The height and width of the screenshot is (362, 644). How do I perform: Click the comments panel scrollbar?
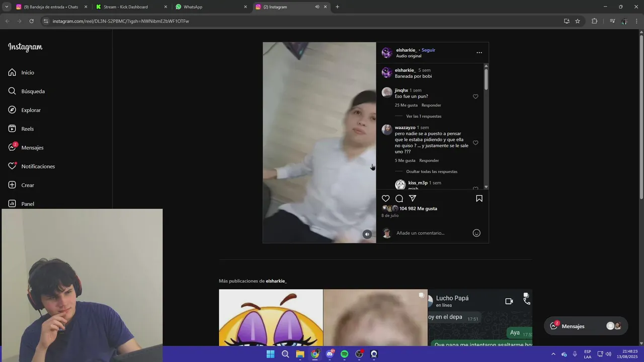tap(486, 79)
